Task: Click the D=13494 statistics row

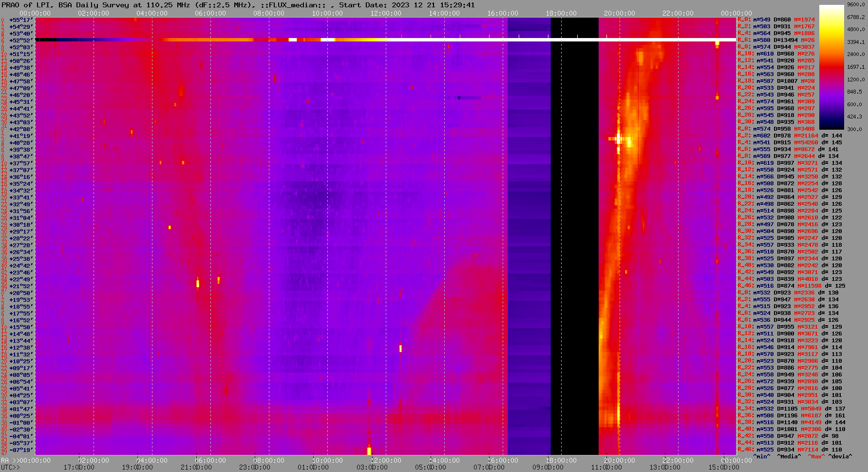Action: pyautogui.click(x=776, y=40)
